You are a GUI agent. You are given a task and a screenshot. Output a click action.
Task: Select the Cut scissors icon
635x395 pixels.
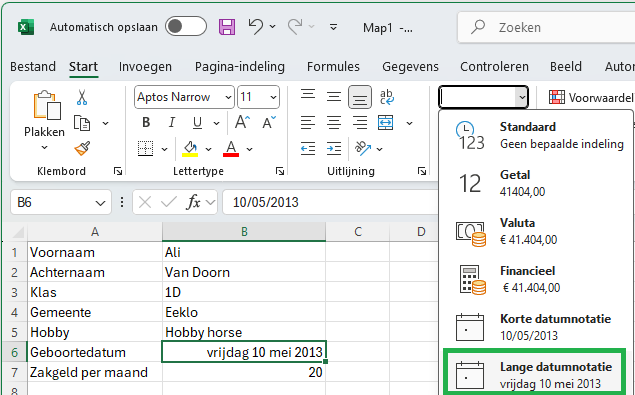(82, 97)
